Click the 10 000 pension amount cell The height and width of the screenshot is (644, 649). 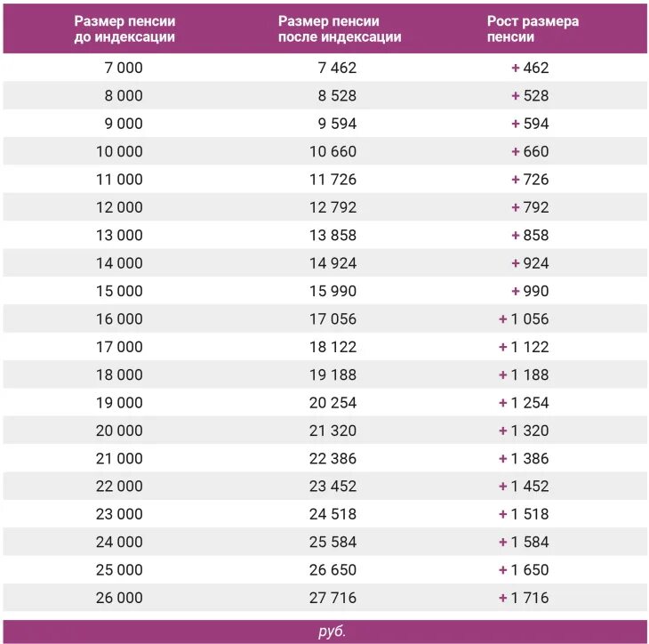click(x=119, y=151)
